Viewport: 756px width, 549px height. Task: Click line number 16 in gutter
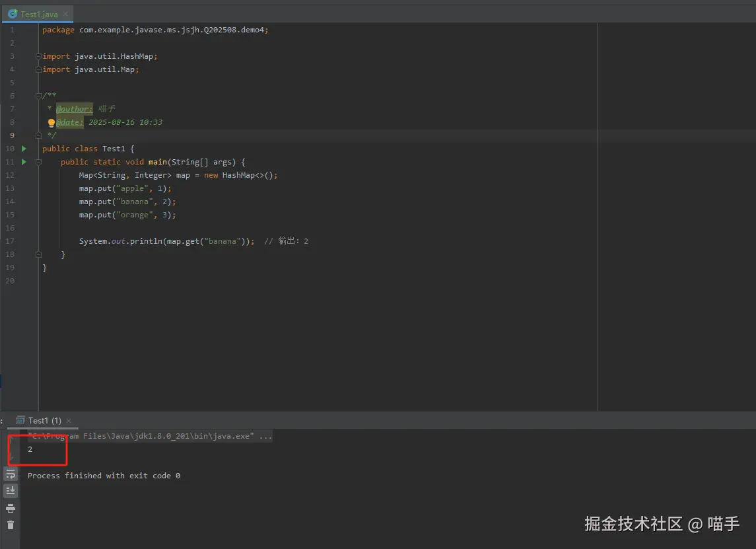(10, 228)
